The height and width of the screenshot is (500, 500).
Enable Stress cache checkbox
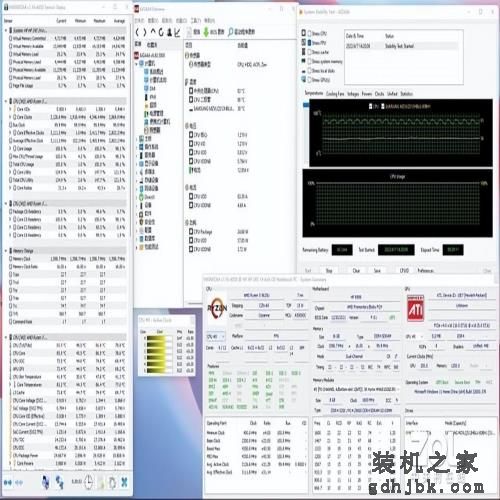point(309,52)
